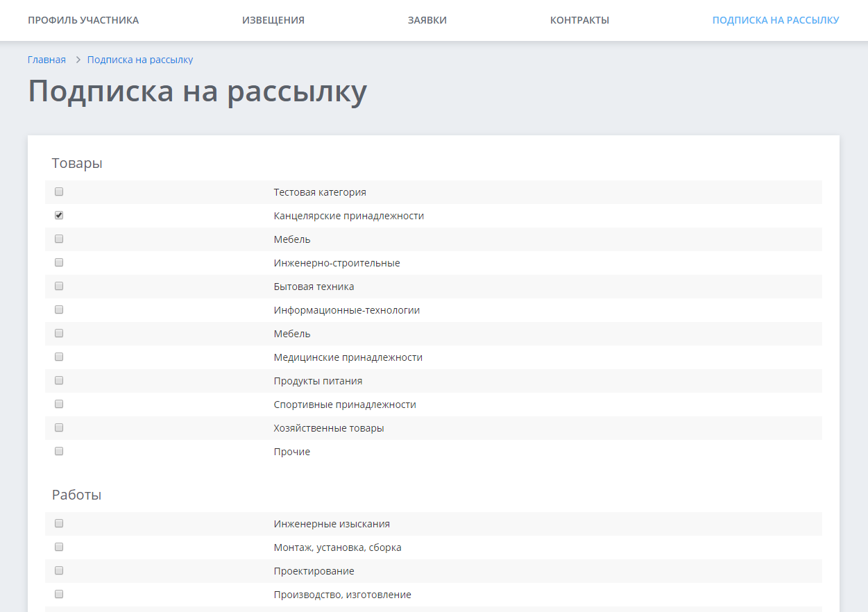Tick the Продукты питания checkbox
This screenshot has height=612, width=868.
coord(59,380)
